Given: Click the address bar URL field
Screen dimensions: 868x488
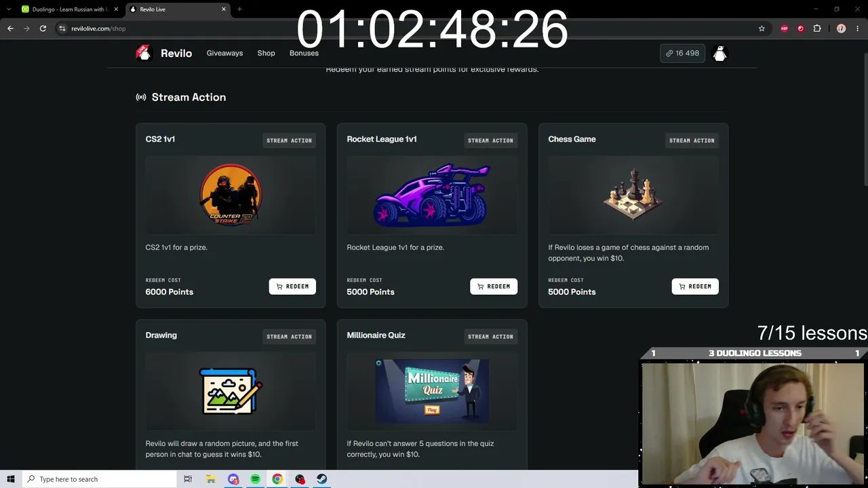Looking at the screenshot, I should click(x=407, y=28).
